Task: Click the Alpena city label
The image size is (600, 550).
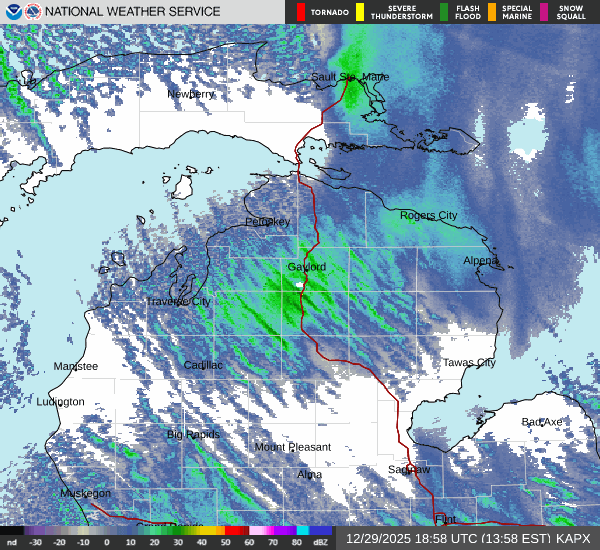Action: 480,260
